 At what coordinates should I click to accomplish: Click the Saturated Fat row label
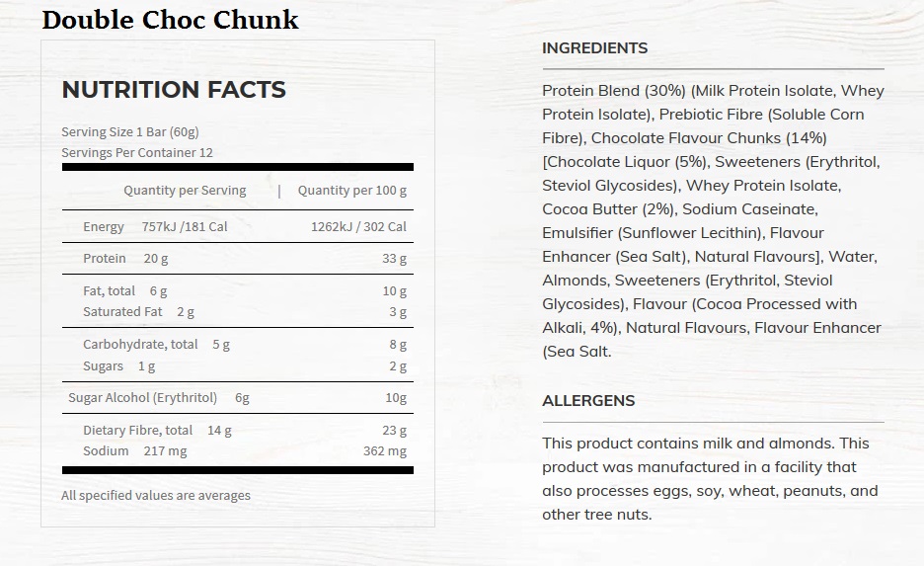pyautogui.click(x=122, y=311)
